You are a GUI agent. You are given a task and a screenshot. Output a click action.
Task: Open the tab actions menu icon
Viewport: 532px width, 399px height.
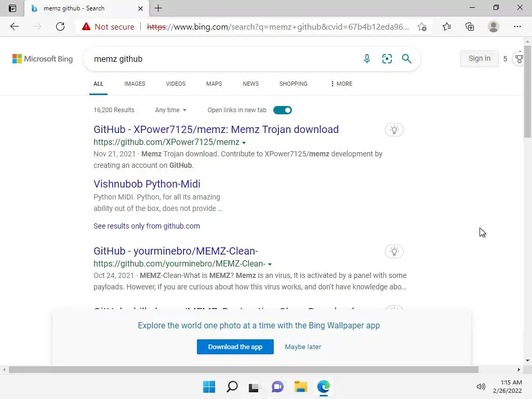[12, 8]
